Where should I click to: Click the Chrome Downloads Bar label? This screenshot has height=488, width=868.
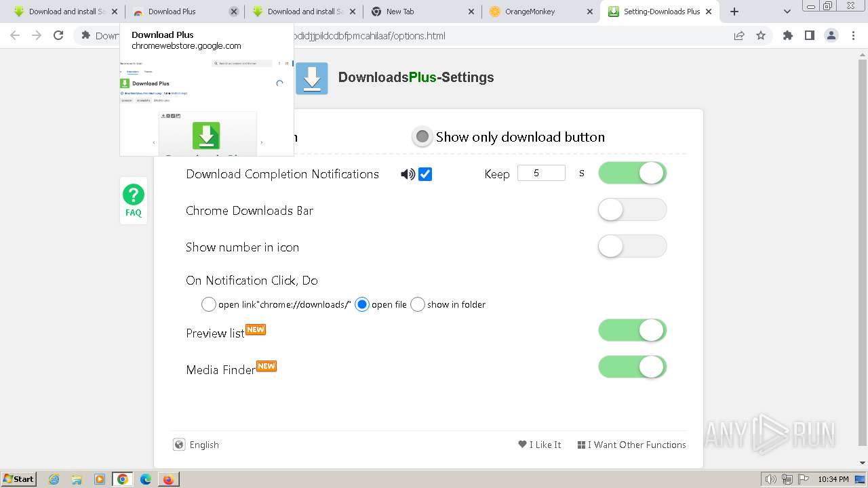(250, 211)
